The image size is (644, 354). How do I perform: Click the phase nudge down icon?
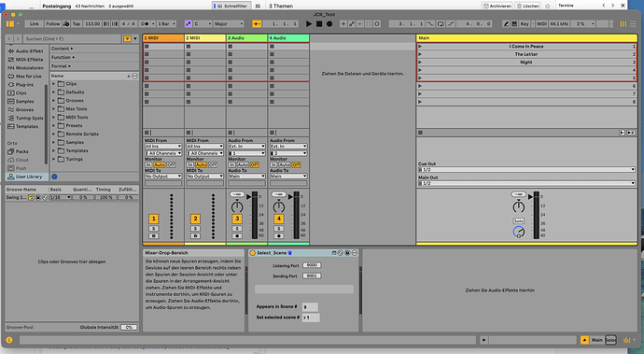pos(106,24)
